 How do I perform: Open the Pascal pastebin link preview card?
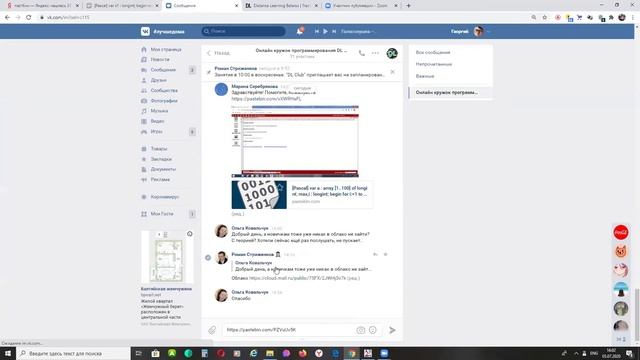302,195
